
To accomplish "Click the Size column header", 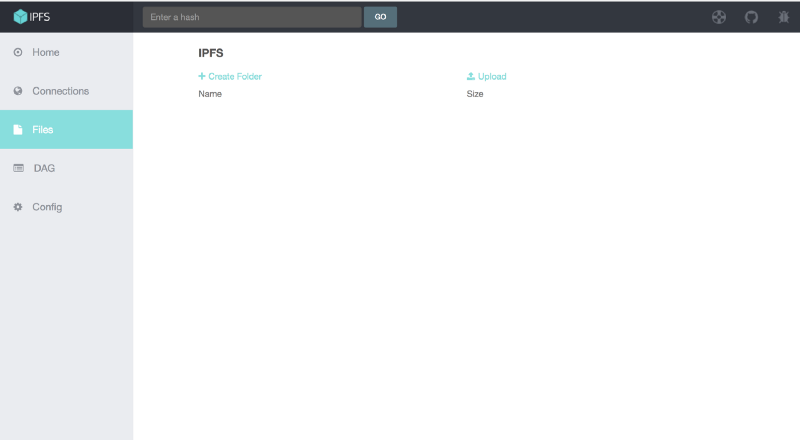I will coord(474,94).
